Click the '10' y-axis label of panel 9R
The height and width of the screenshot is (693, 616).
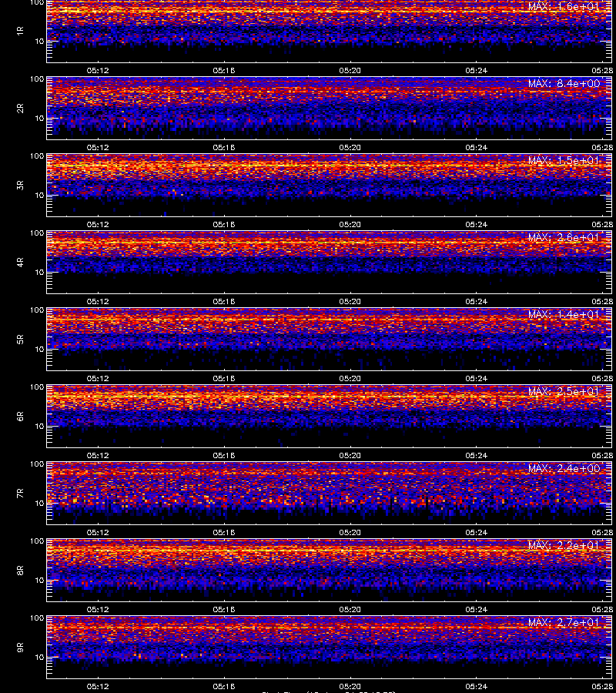click(x=39, y=658)
